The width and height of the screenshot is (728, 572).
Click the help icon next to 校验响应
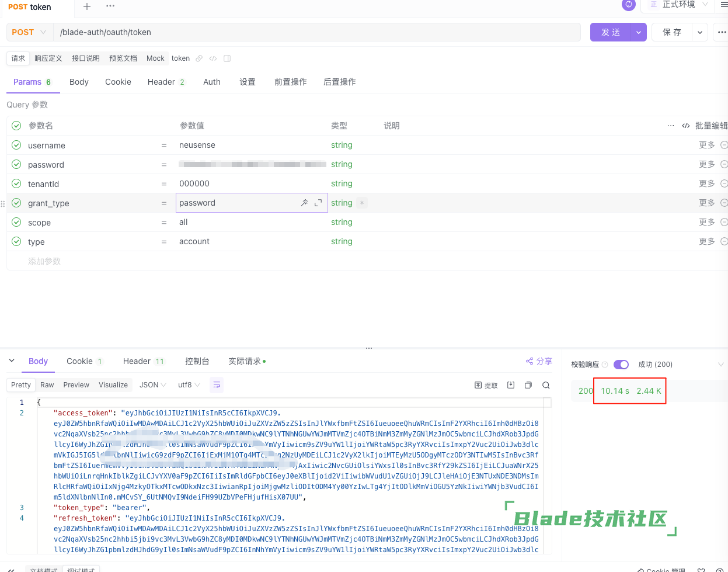coord(605,365)
